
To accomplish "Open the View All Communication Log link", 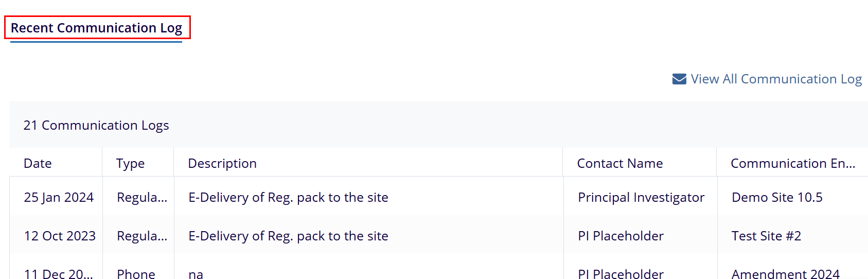I will click(x=776, y=79).
